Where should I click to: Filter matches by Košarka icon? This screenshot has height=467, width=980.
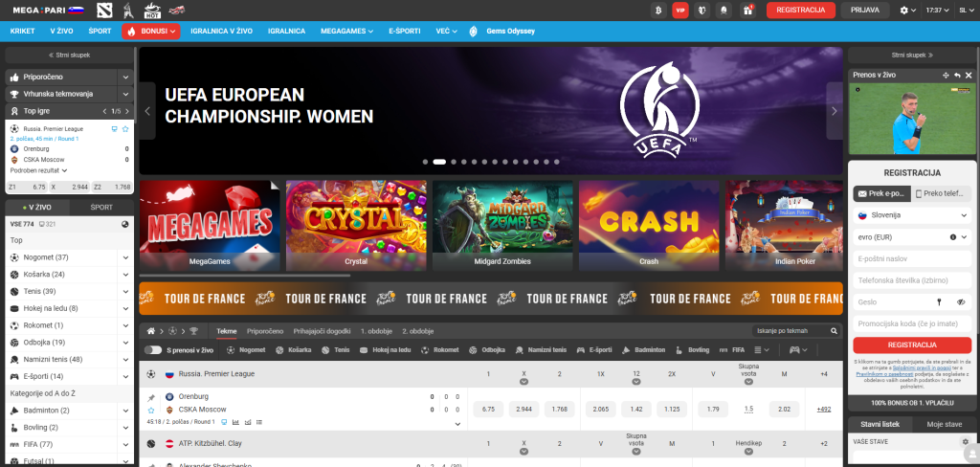[x=293, y=350]
